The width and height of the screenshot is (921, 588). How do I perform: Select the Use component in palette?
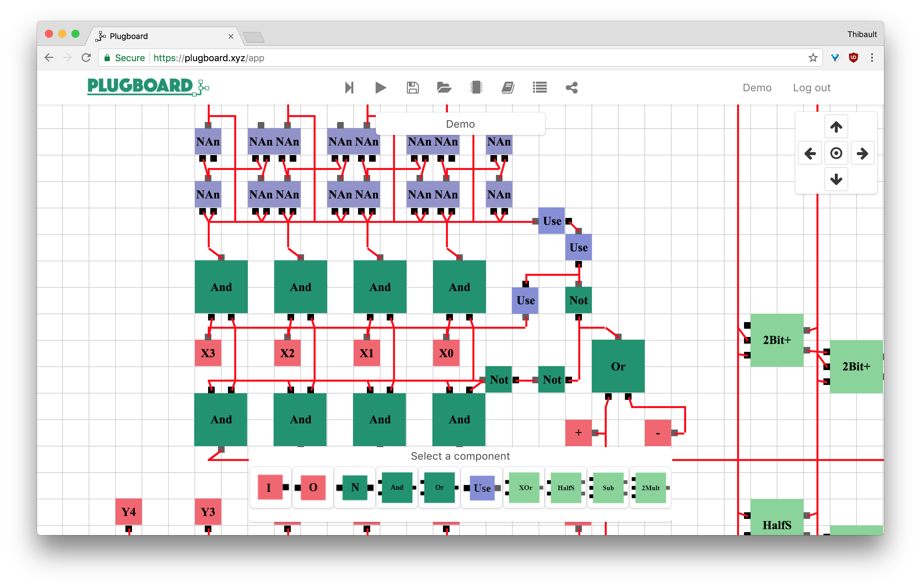[x=482, y=487]
